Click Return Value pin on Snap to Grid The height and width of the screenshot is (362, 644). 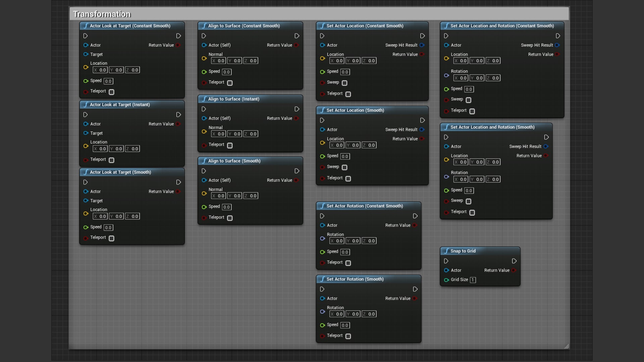pyautogui.click(x=514, y=270)
